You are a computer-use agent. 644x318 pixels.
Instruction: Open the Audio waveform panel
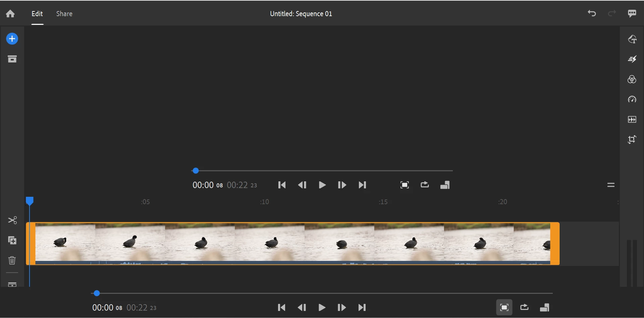pos(632,120)
